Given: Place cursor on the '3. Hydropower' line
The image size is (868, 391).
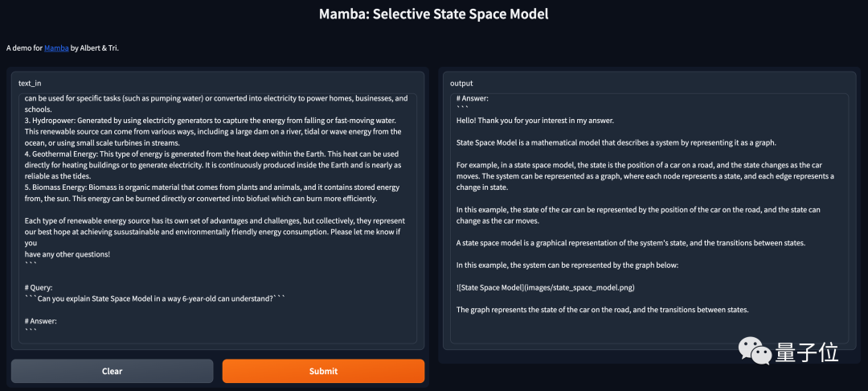Looking at the screenshot, I should point(210,120).
